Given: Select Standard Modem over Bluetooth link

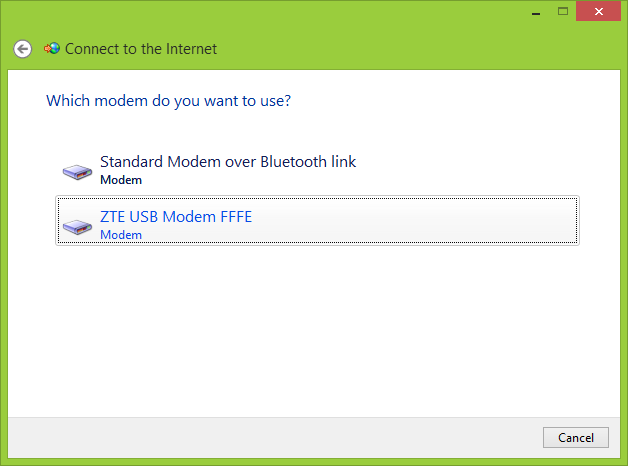Looking at the screenshot, I should coord(228,162).
